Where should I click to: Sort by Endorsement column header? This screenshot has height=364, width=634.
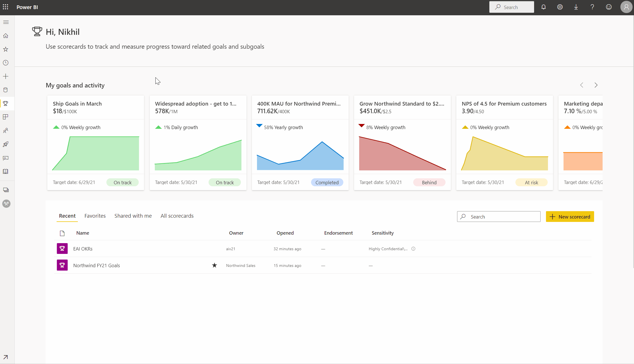tap(339, 233)
